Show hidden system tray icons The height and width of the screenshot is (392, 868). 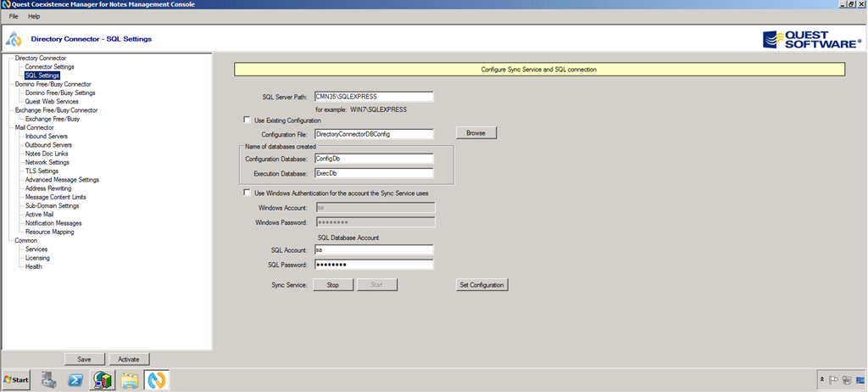(822, 380)
